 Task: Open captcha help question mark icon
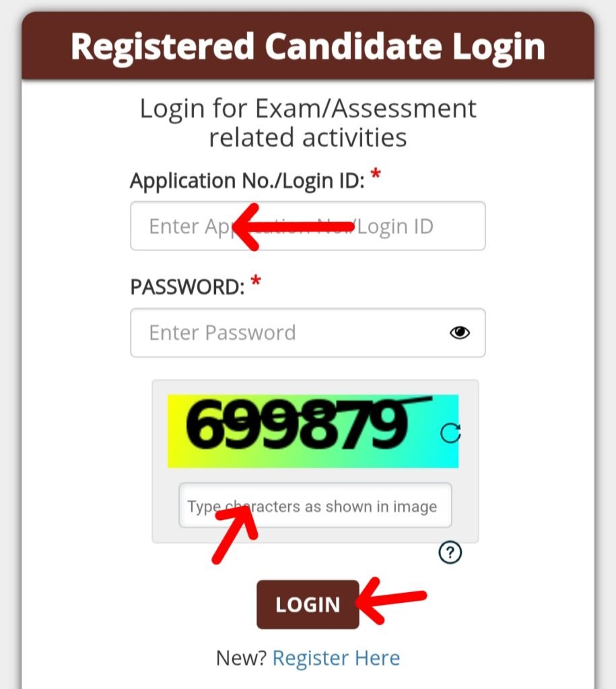pos(450,553)
